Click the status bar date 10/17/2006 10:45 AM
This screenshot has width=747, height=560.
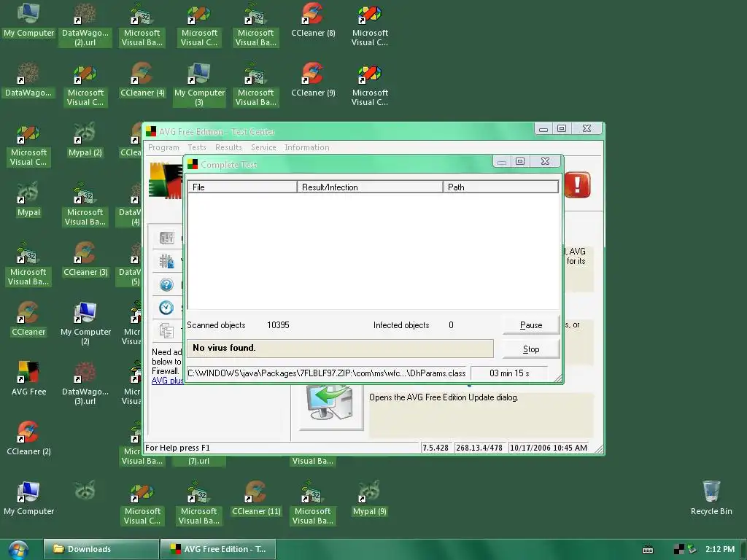(x=549, y=448)
